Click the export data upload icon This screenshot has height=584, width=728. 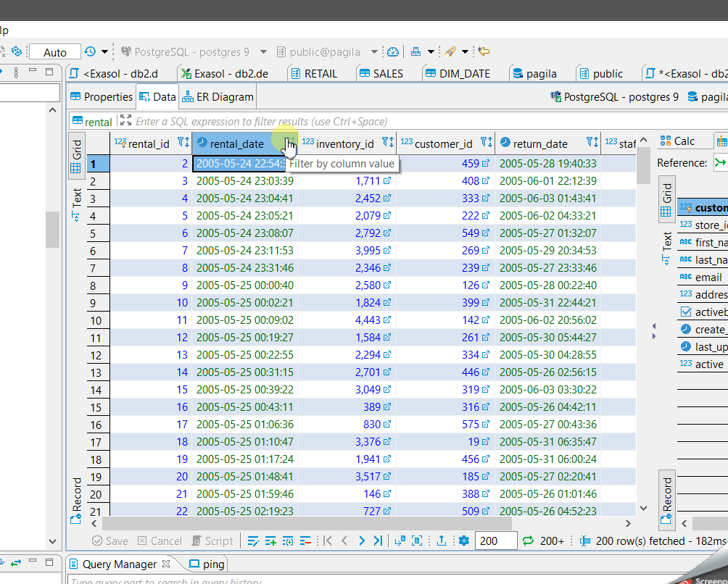pos(442,541)
